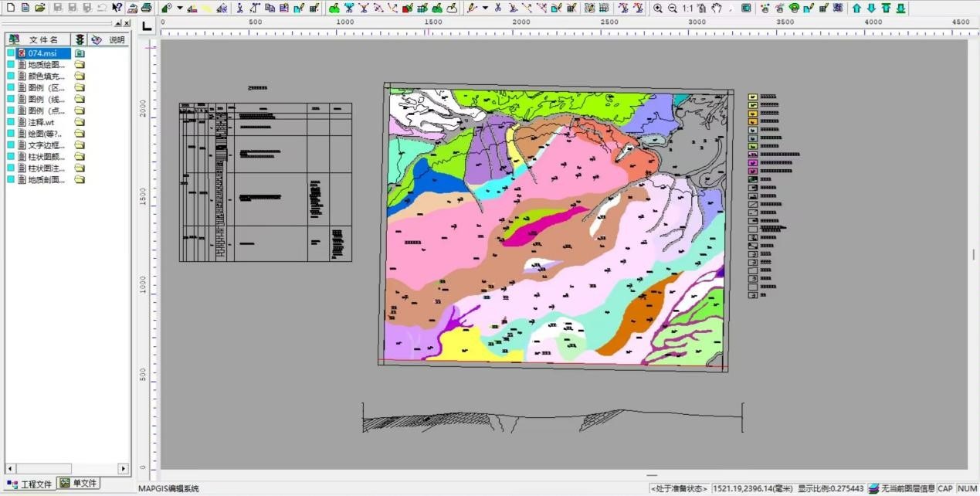Click the context help arrow icon
The image size is (980, 496).
point(117,8)
